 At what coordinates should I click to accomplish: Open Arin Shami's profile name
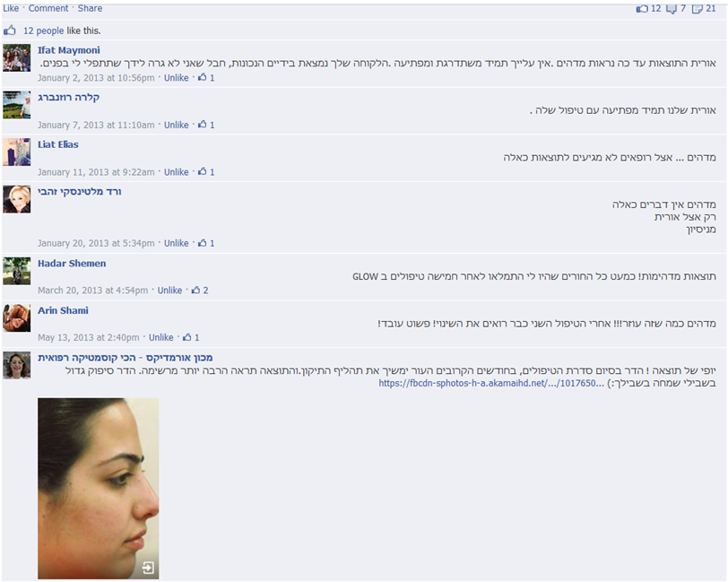tap(63, 310)
